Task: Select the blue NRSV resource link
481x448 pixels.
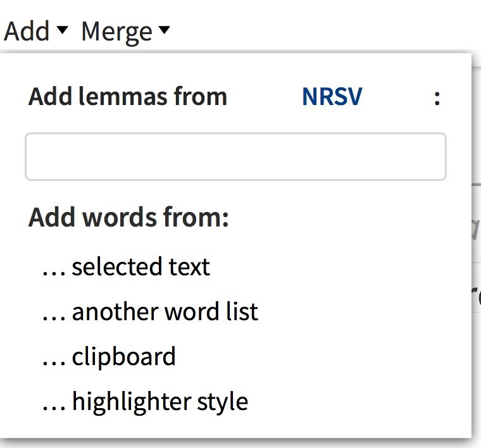Action: 332,97
